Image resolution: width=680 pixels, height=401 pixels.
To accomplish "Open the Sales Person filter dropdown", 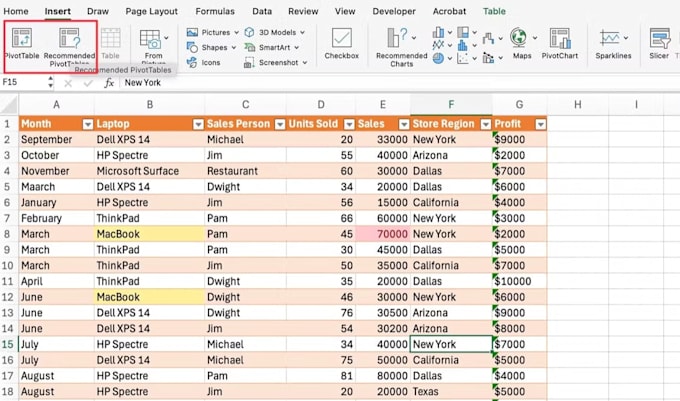I will click(x=280, y=125).
